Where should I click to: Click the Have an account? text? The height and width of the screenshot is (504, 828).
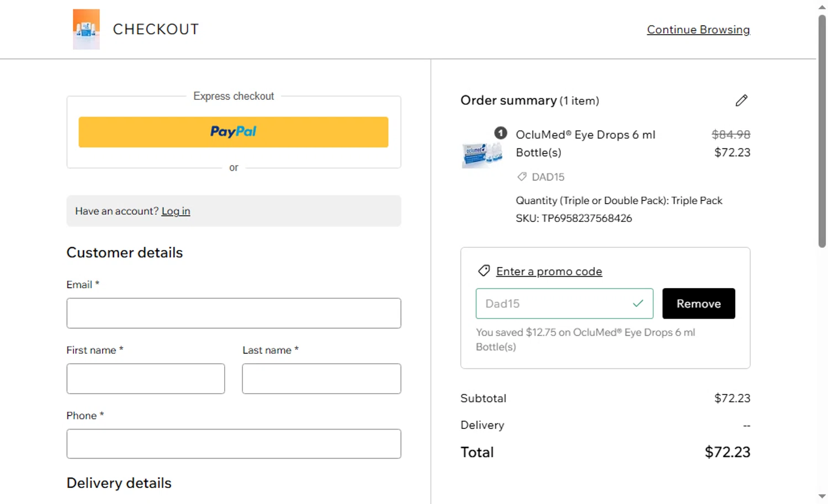click(x=117, y=211)
